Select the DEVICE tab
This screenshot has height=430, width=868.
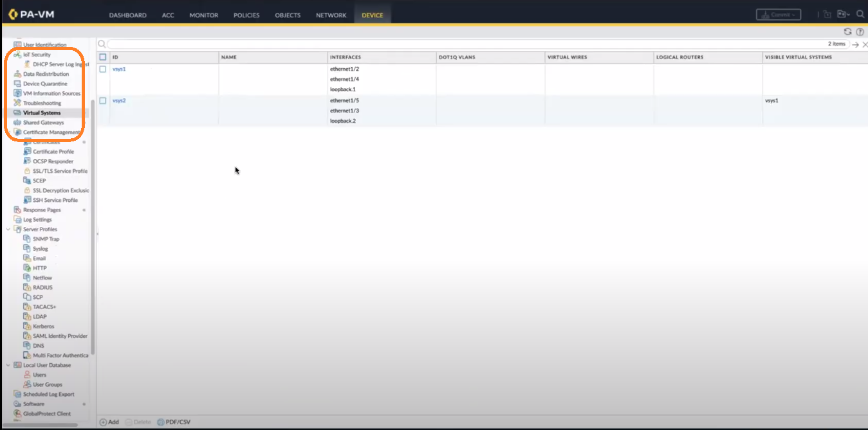click(372, 15)
